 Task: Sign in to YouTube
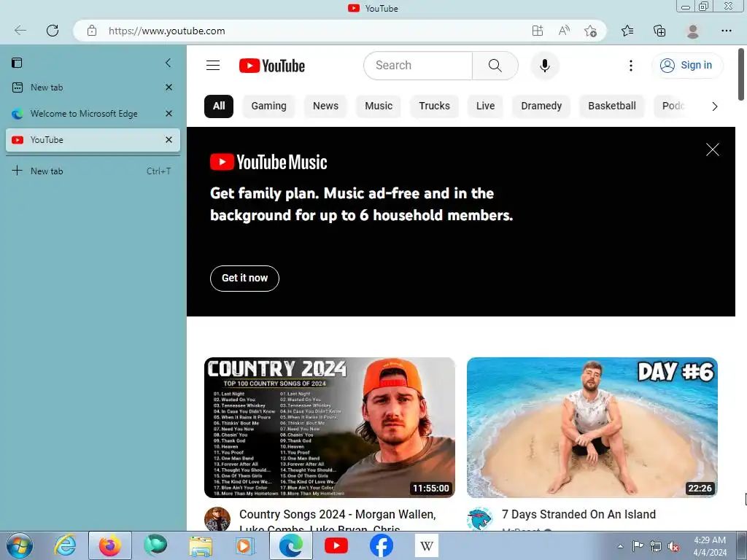tap(687, 65)
